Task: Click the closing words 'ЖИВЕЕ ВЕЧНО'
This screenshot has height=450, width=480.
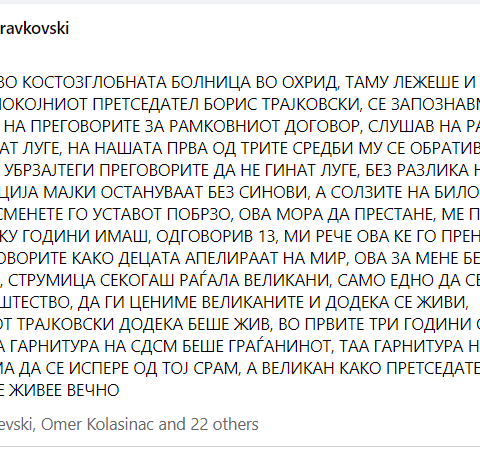Action: point(64,391)
